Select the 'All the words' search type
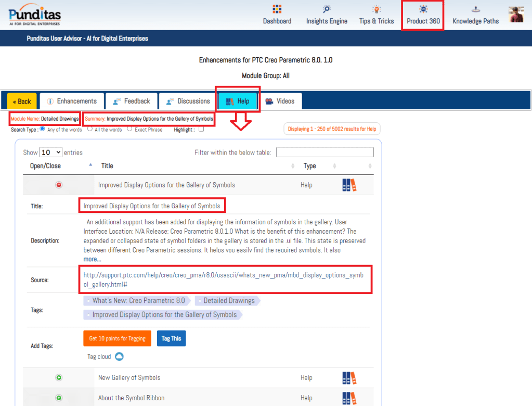This screenshot has width=532, height=406. click(90, 129)
